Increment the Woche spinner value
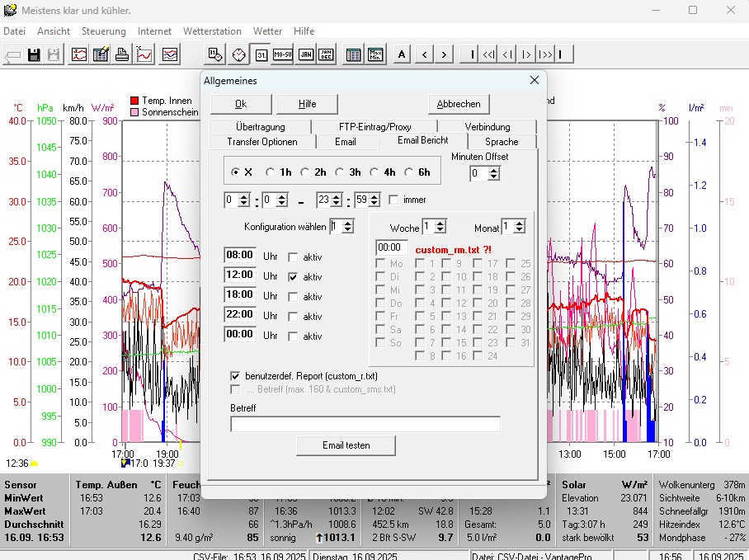The width and height of the screenshot is (749, 560). (x=440, y=223)
